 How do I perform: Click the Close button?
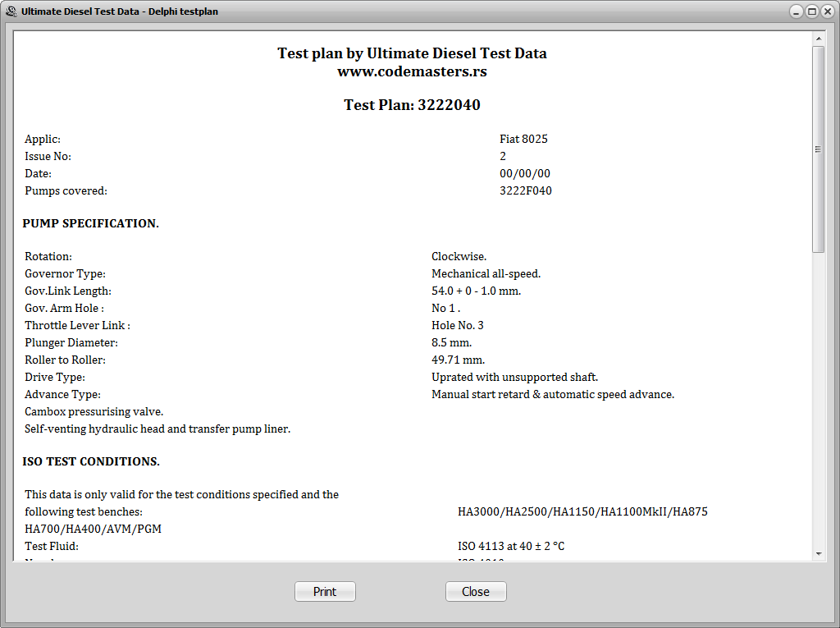[x=476, y=592]
